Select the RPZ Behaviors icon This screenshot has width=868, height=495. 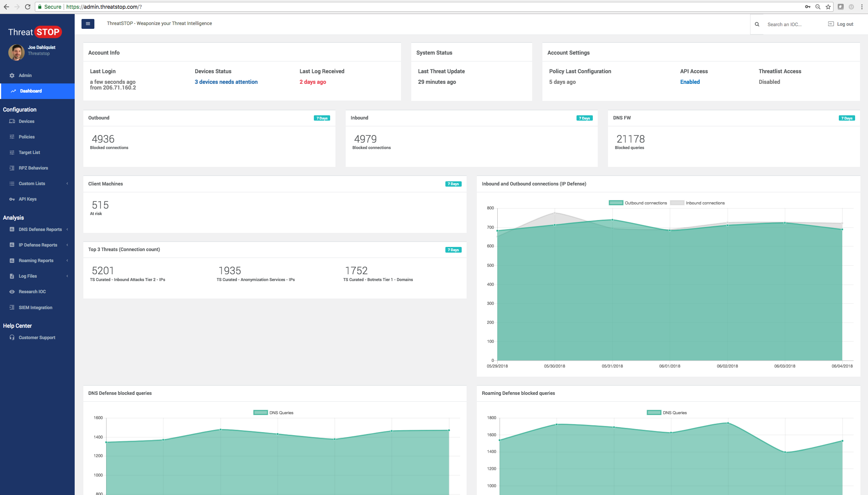[12, 168]
